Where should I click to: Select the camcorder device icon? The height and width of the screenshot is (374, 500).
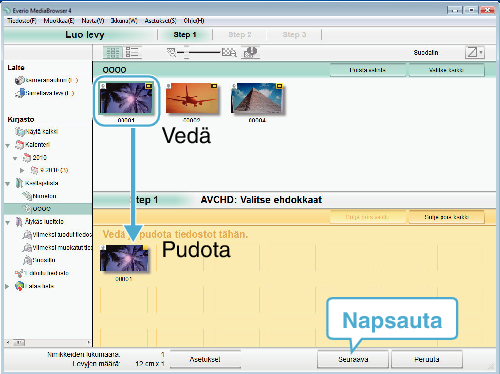click(19, 80)
